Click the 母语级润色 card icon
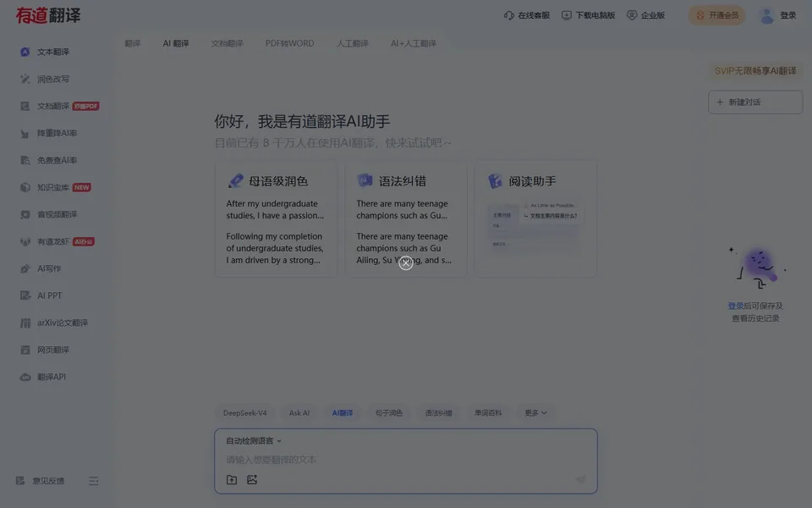The width and height of the screenshot is (812, 508). click(236, 181)
